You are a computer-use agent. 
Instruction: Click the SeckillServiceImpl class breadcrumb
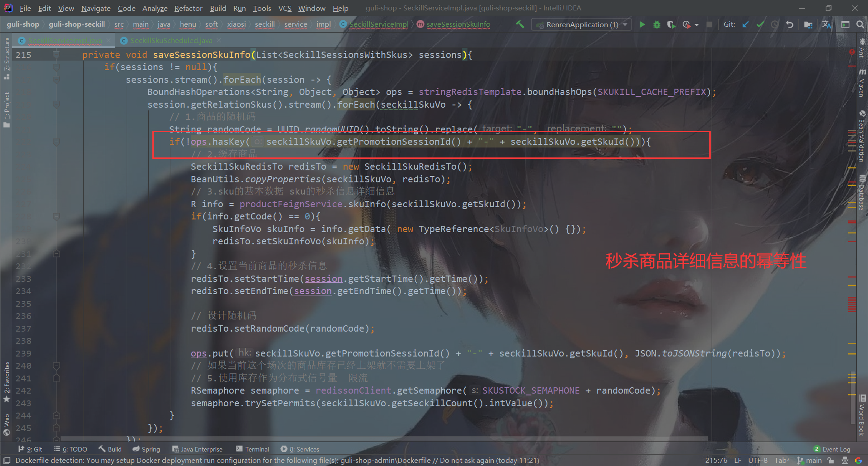pos(374,24)
